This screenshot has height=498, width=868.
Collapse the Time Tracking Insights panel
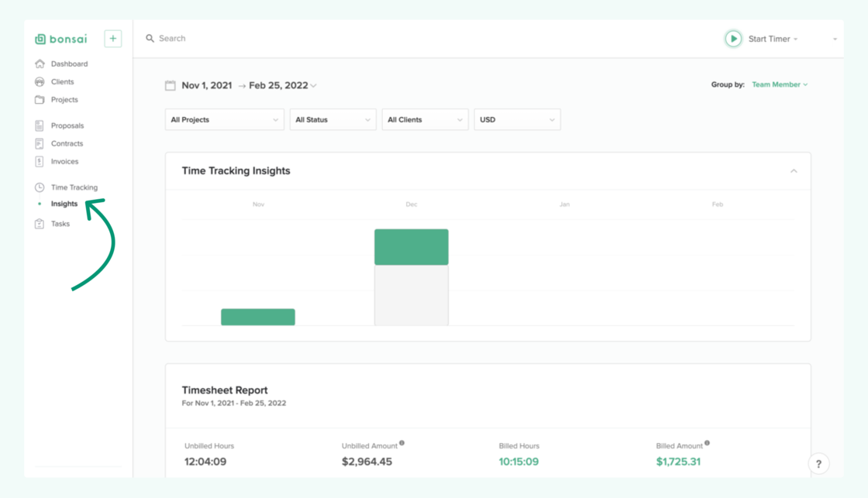coord(794,171)
